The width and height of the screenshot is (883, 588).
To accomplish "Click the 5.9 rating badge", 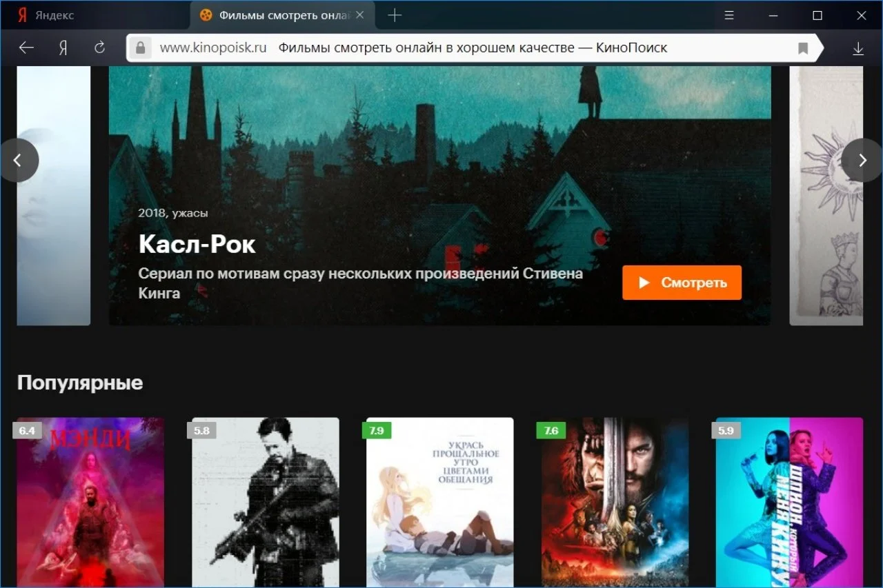I will [x=726, y=431].
